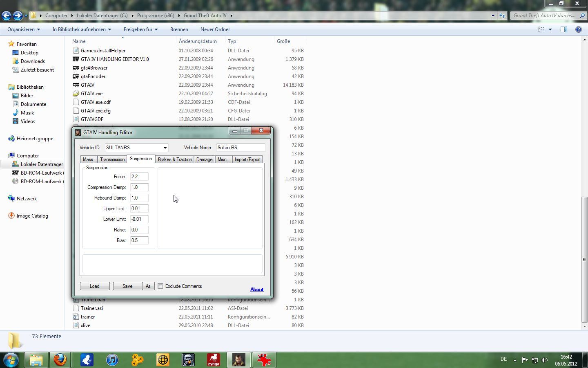This screenshot has height=368, width=588.
Task: Show hidden system tray icons
Action: [515, 360]
